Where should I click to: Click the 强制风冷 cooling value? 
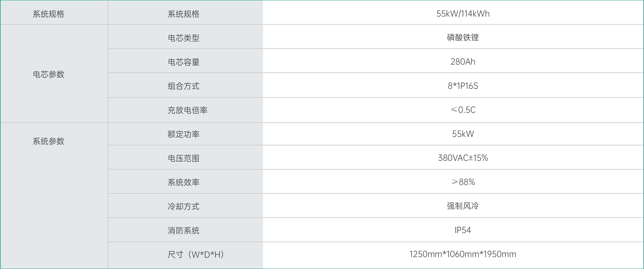pos(463,206)
